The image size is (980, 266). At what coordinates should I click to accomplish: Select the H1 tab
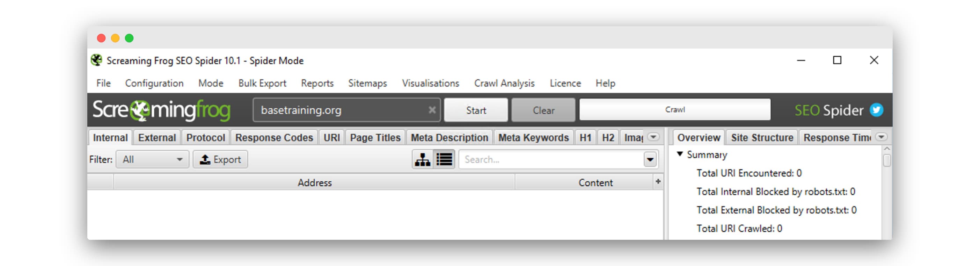pyautogui.click(x=585, y=137)
